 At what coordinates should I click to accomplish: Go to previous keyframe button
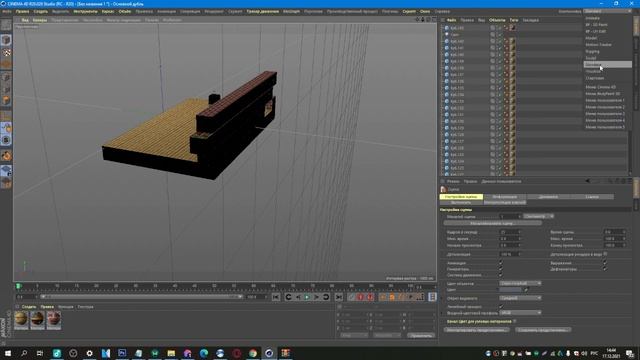pyautogui.click(x=288, y=297)
